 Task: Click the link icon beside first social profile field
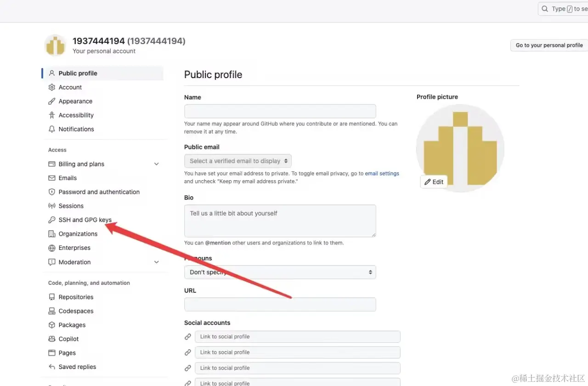(188, 336)
